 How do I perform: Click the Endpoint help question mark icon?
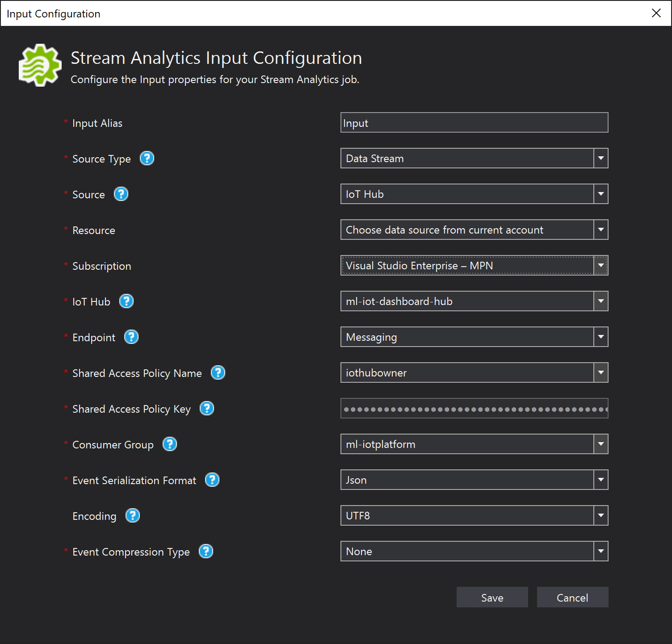tap(131, 337)
